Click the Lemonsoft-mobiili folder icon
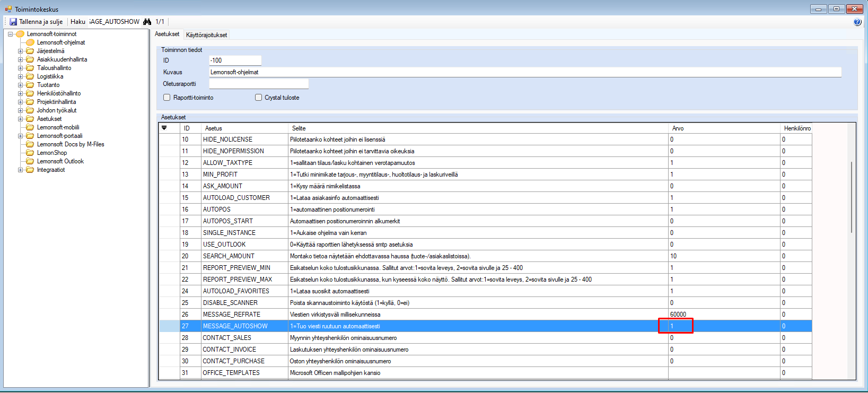The width and height of the screenshot is (868, 393). [30, 127]
